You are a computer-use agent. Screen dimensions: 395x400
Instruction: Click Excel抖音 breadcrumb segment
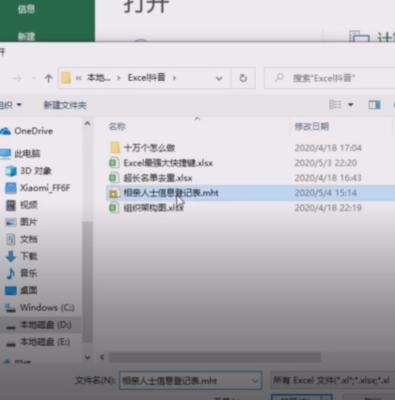click(147, 78)
